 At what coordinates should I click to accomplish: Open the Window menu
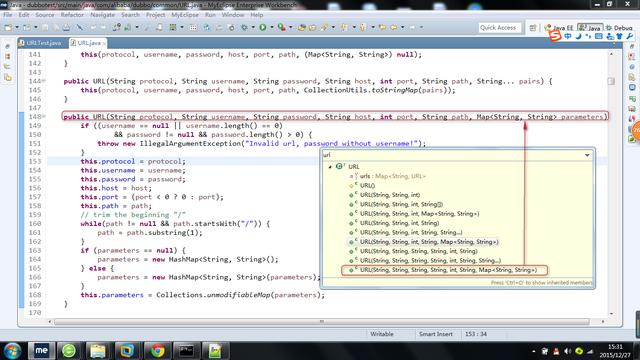click(x=233, y=15)
